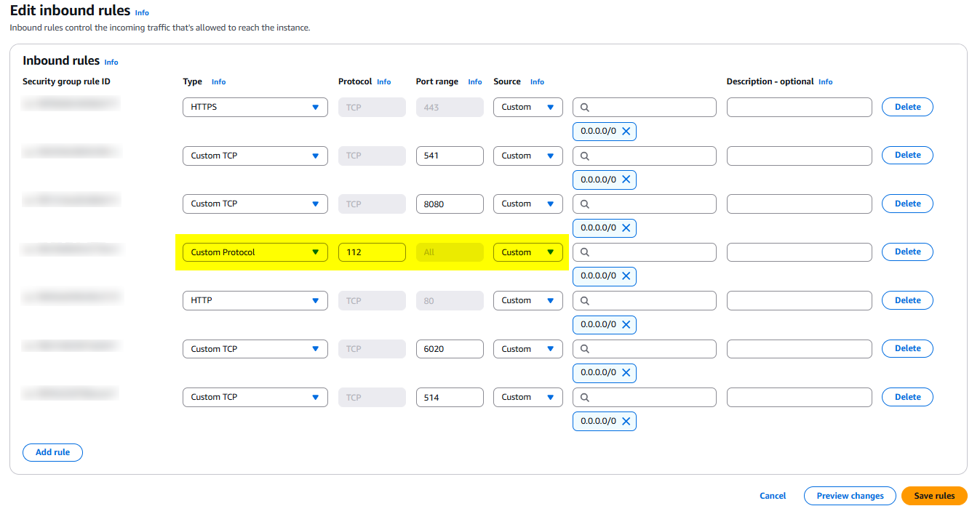
Task: Save the rules with the Save rules button
Action: tap(934, 496)
